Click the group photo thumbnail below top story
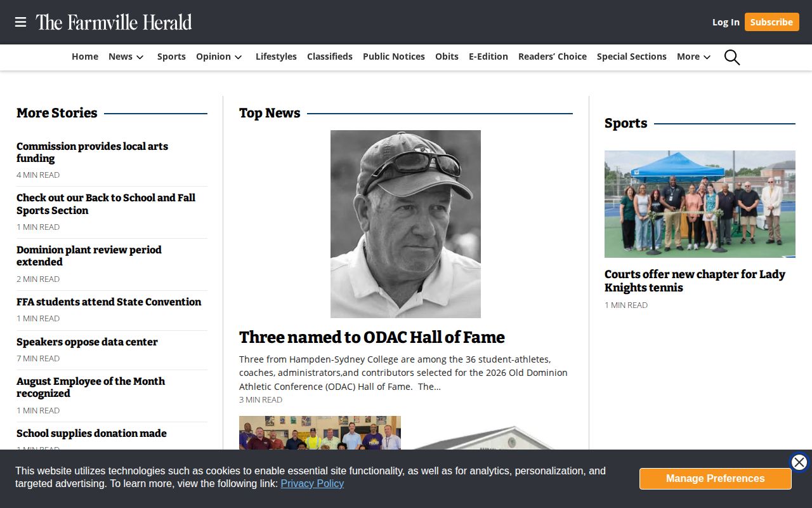This screenshot has height=508, width=812. (320, 433)
